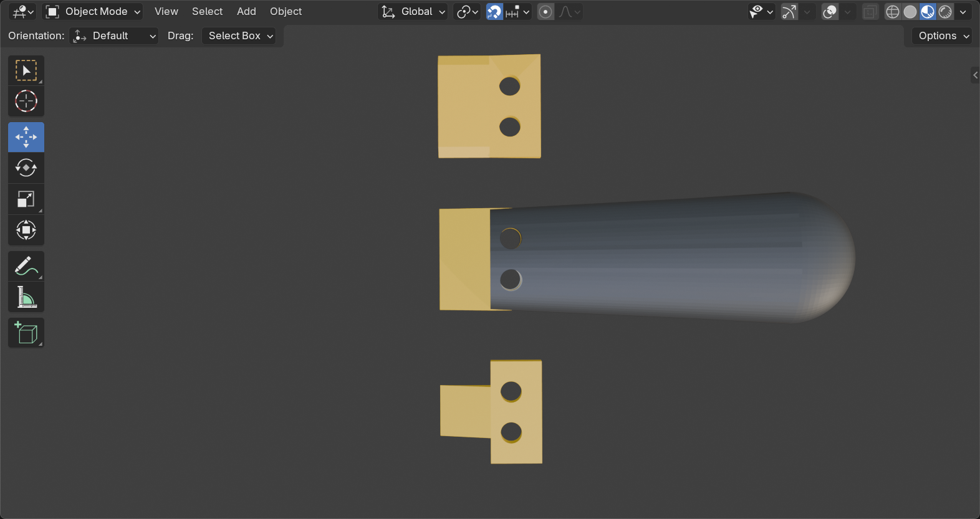Switch to solid shading
Image resolution: width=980 pixels, height=519 pixels.
click(910, 11)
